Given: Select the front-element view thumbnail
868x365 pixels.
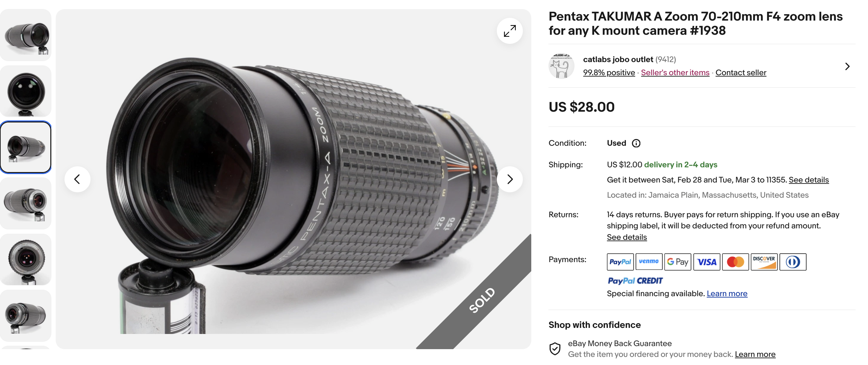Looking at the screenshot, I should (26, 91).
